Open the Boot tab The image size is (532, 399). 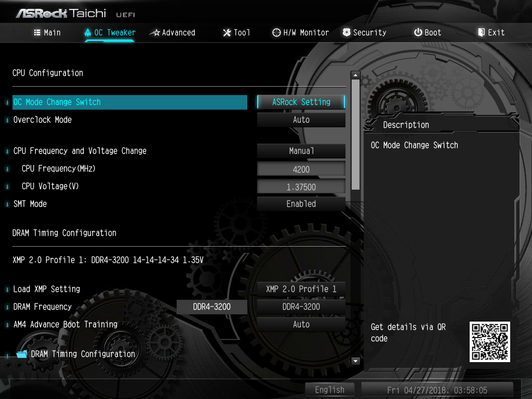point(428,33)
